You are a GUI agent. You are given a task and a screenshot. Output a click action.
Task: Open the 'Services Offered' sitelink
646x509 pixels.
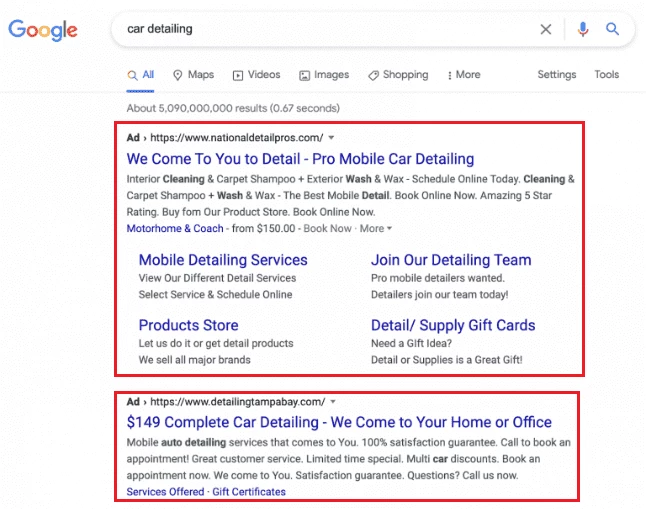[x=165, y=492]
